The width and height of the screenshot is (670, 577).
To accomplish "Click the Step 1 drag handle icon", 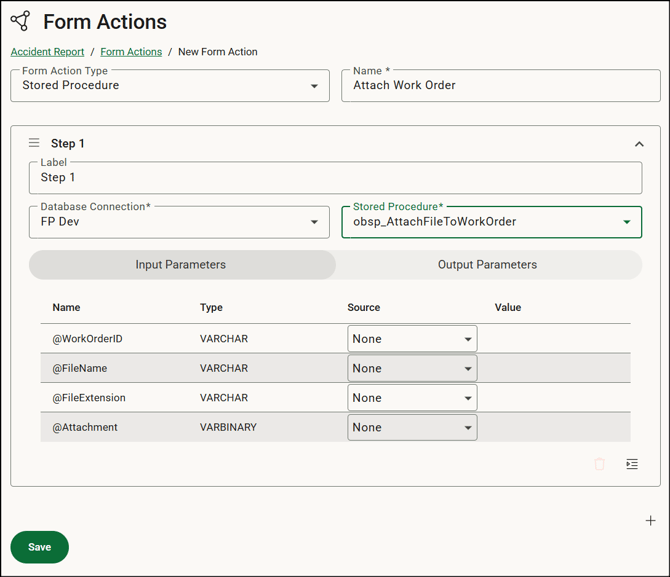I will click(x=34, y=143).
